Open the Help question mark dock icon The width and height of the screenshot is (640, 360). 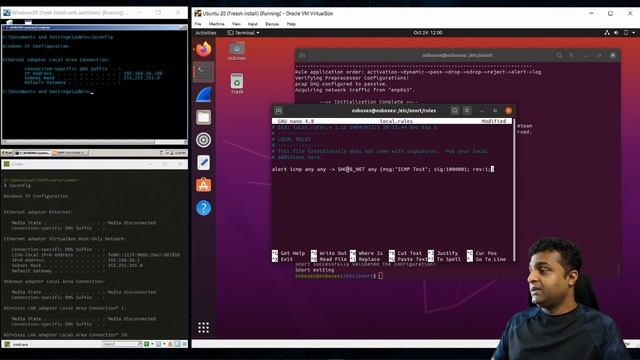click(x=203, y=208)
